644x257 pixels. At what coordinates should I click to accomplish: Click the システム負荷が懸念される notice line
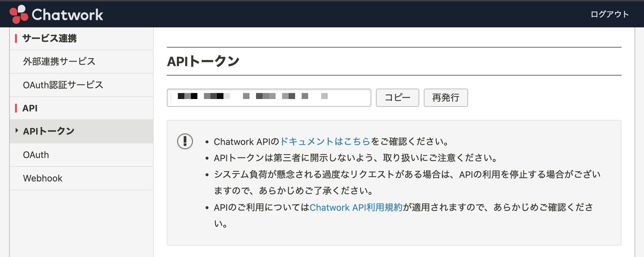407,182
